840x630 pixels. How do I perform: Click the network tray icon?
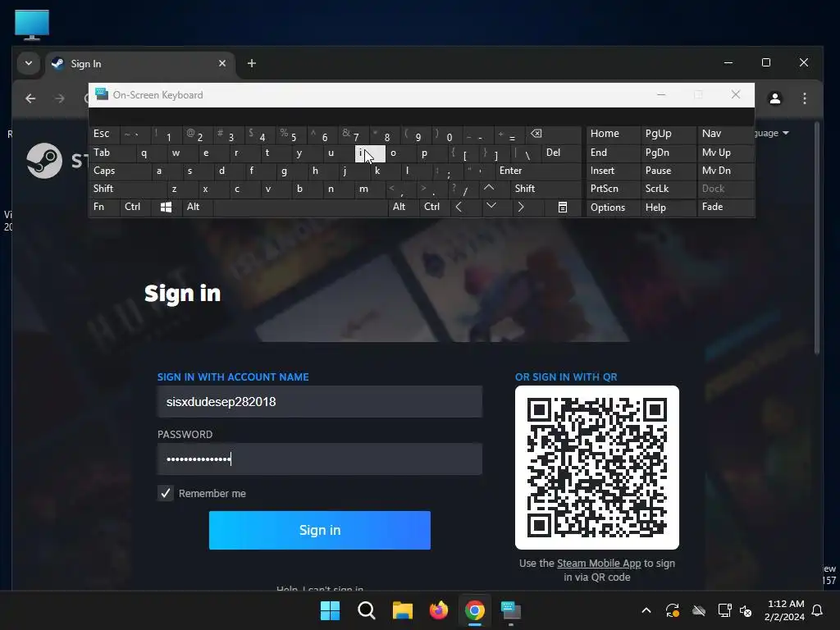coord(724,610)
